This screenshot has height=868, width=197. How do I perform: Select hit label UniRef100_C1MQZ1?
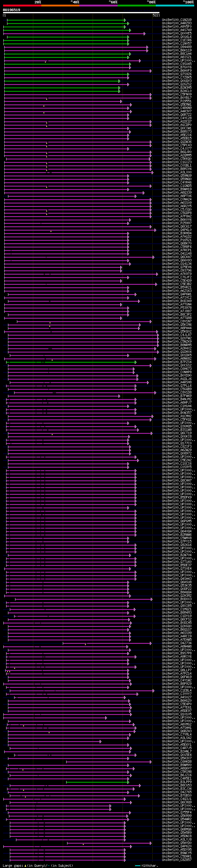pos(177,609)
